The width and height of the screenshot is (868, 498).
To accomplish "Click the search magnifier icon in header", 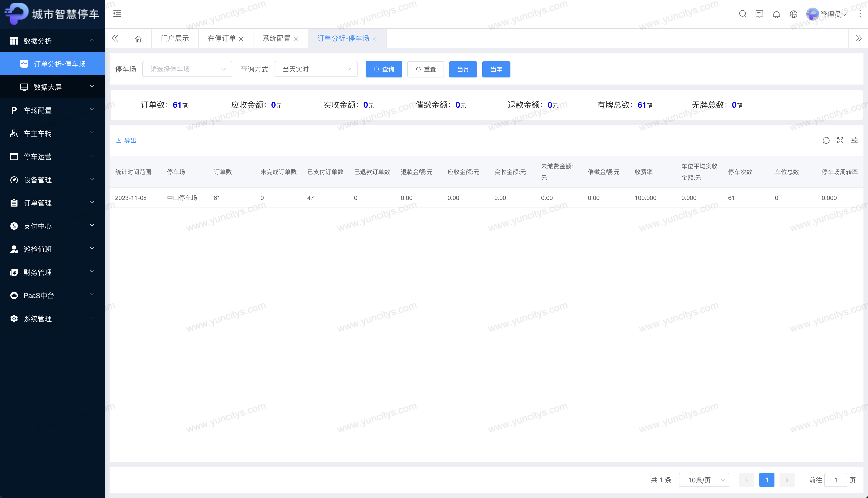I will point(742,14).
